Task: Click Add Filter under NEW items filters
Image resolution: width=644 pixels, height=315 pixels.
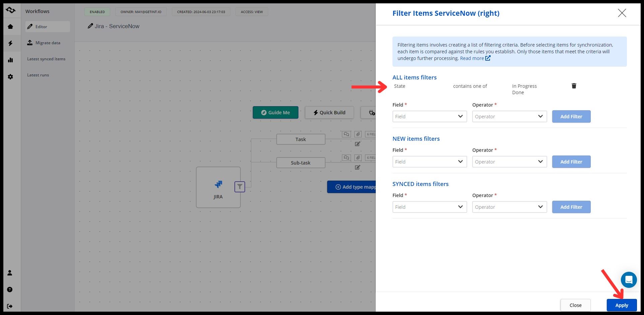Action: (571, 162)
